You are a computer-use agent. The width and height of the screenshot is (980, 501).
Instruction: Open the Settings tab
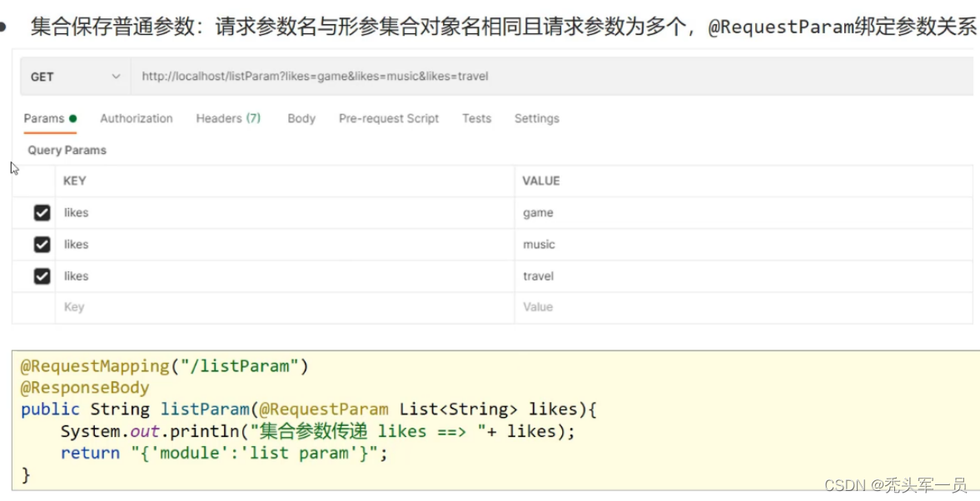coord(537,118)
